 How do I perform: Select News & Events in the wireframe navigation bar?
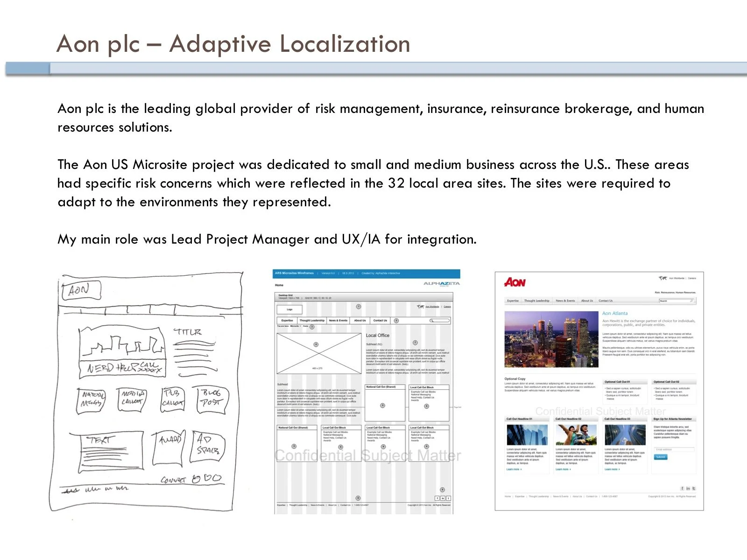tap(338, 321)
